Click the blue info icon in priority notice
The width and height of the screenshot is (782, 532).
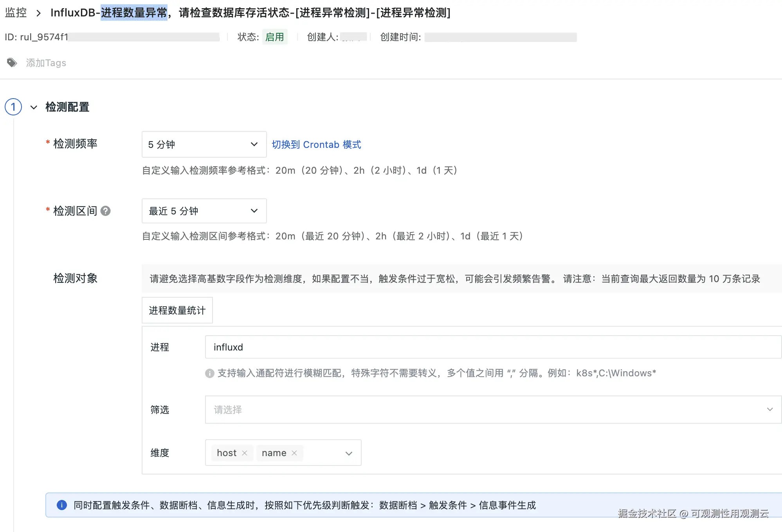coord(62,505)
